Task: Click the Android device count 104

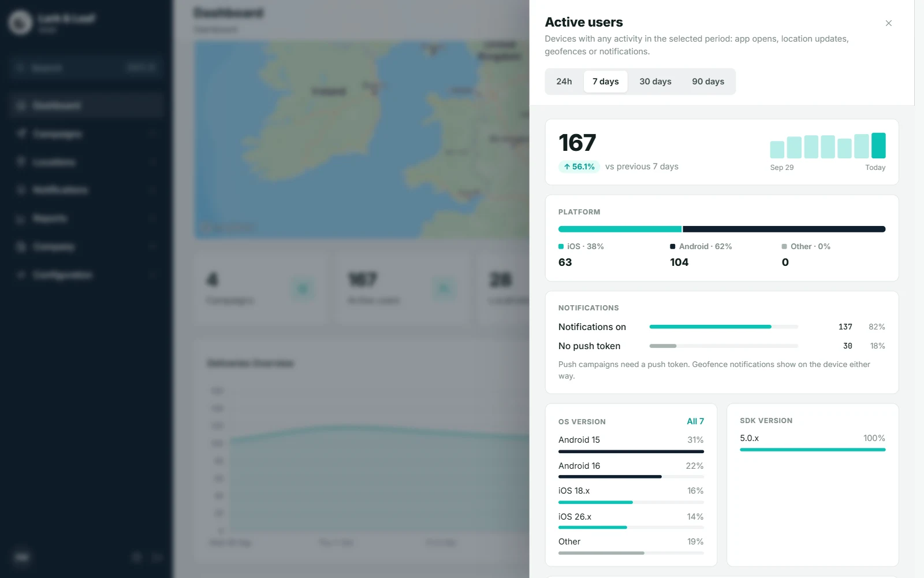Action: pyautogui.click(x=679, y=262)
